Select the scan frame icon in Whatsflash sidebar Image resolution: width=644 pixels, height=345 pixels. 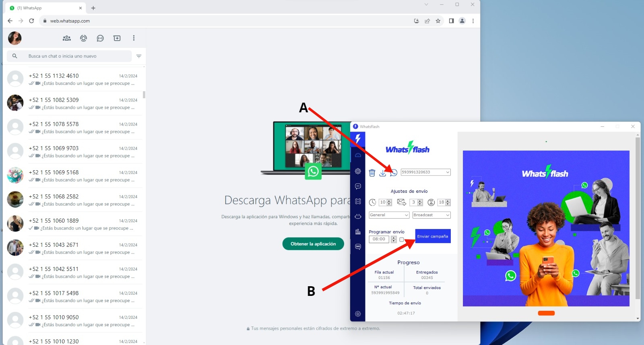tap(358, 201)
